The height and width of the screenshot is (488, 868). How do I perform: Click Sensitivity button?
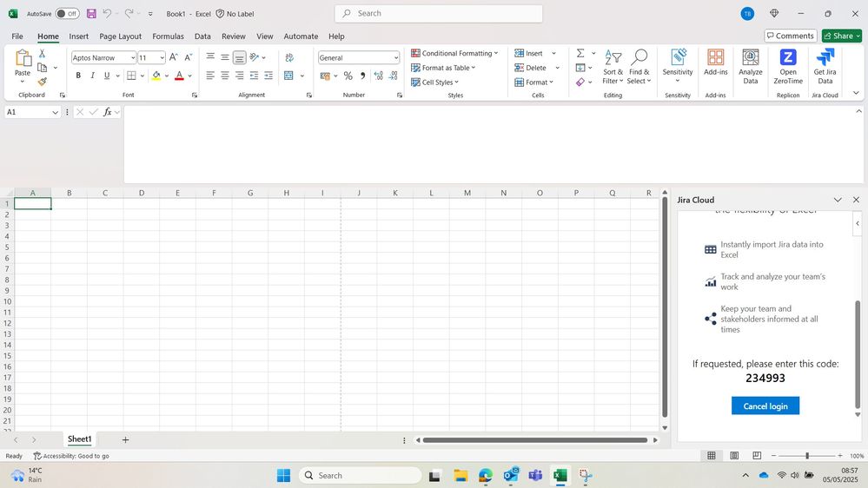tap(678, 66)
